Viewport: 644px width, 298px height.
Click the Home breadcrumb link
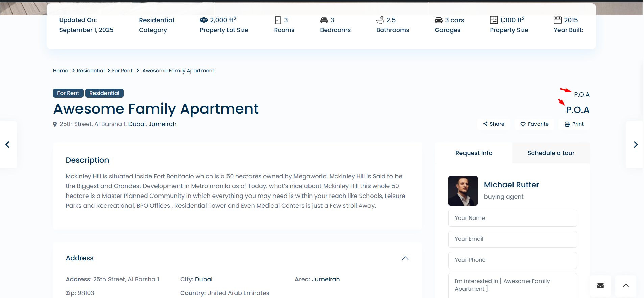[61, 71]
